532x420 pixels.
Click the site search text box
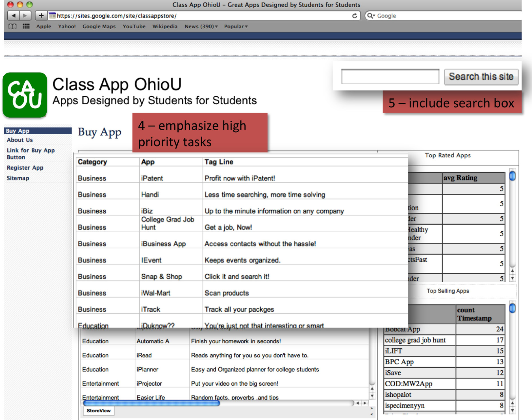(x=390, y=76)
